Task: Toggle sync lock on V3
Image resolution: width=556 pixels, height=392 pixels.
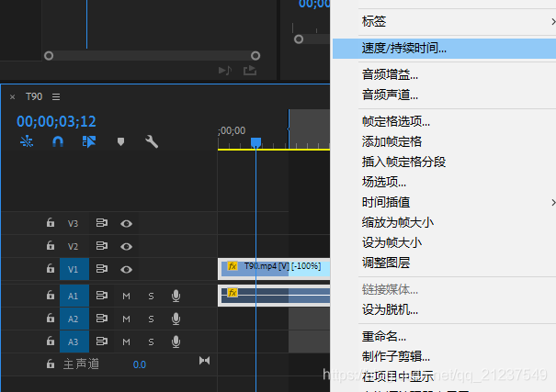Action: coord(102,223)
